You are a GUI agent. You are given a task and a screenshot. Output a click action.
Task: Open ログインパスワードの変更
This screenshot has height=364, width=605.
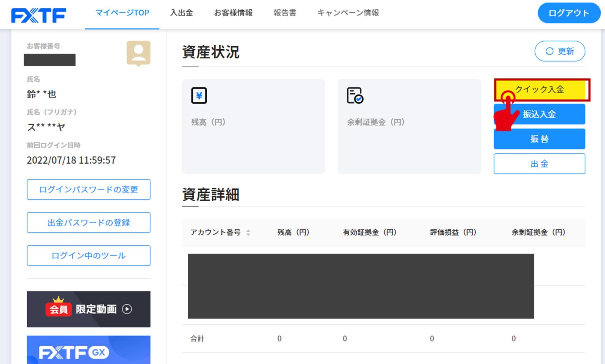[88, 190]
